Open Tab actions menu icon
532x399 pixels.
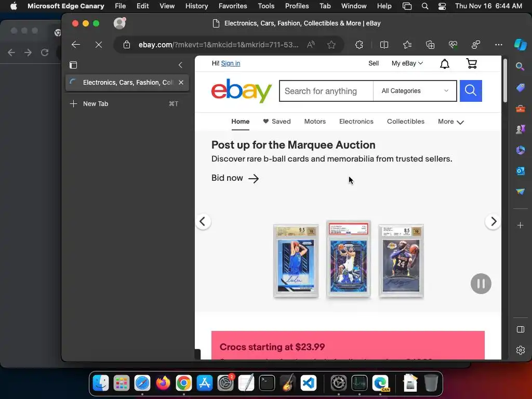coord(73,65)
